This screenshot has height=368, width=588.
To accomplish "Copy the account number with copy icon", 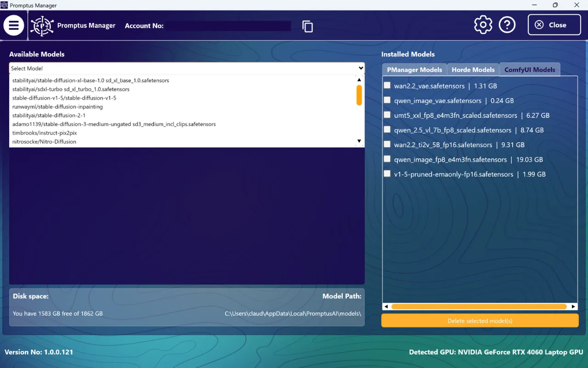I will (307, 26).
